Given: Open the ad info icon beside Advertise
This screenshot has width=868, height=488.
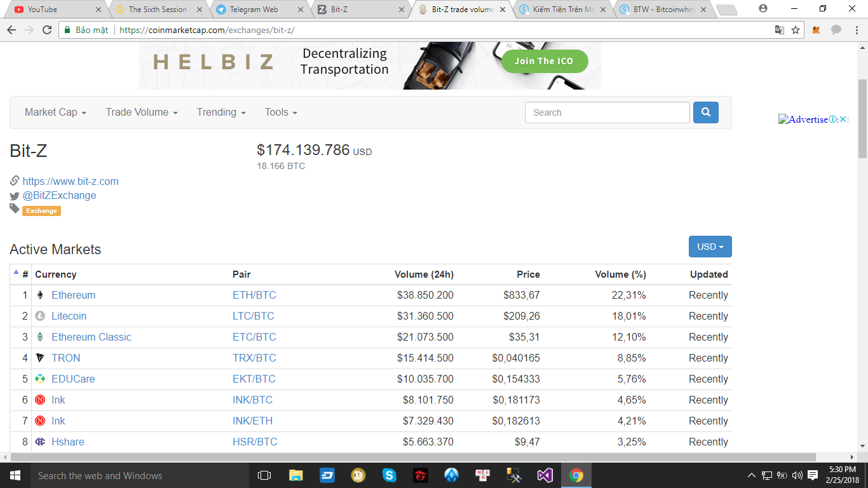Looking at the screenshot, I should click(x=833, y=119).
